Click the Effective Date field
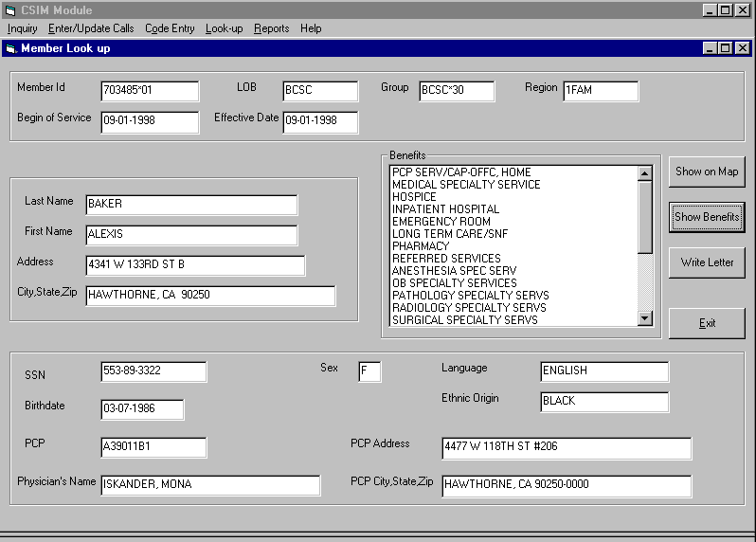 (x=320, y=121)
